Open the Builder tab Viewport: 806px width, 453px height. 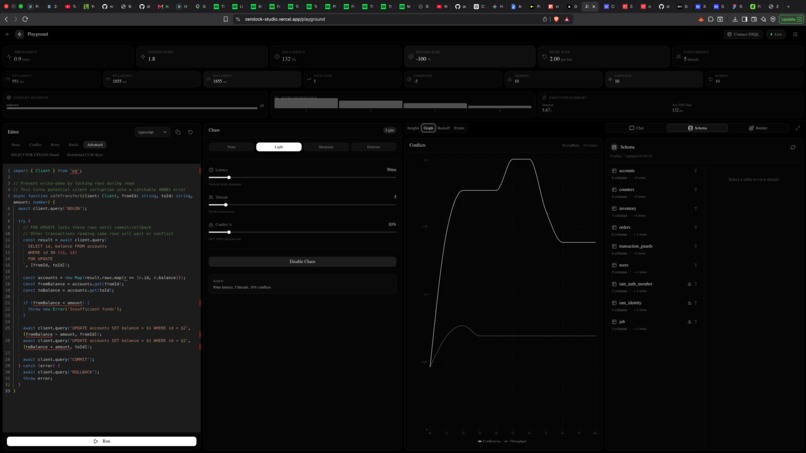(758, 128)
